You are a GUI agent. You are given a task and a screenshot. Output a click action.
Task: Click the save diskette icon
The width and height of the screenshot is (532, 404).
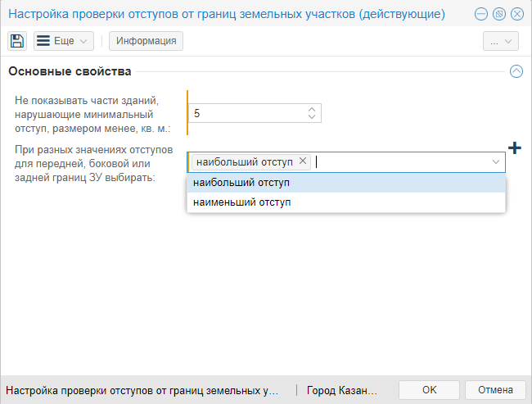17,41
